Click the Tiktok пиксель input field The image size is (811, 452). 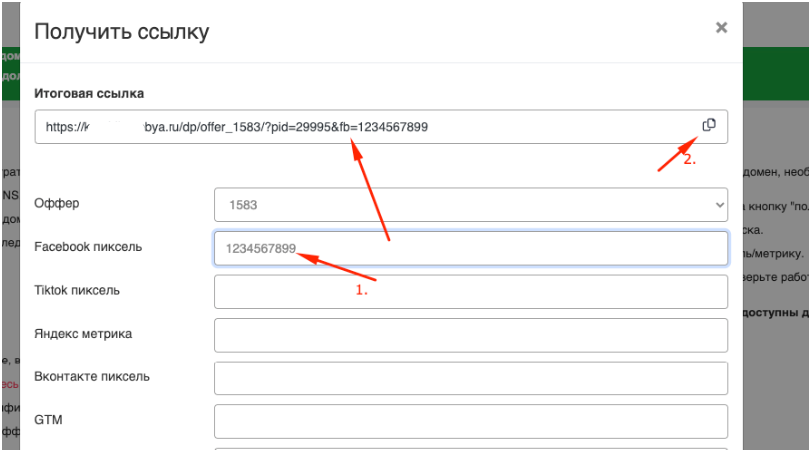pos(471,292)
